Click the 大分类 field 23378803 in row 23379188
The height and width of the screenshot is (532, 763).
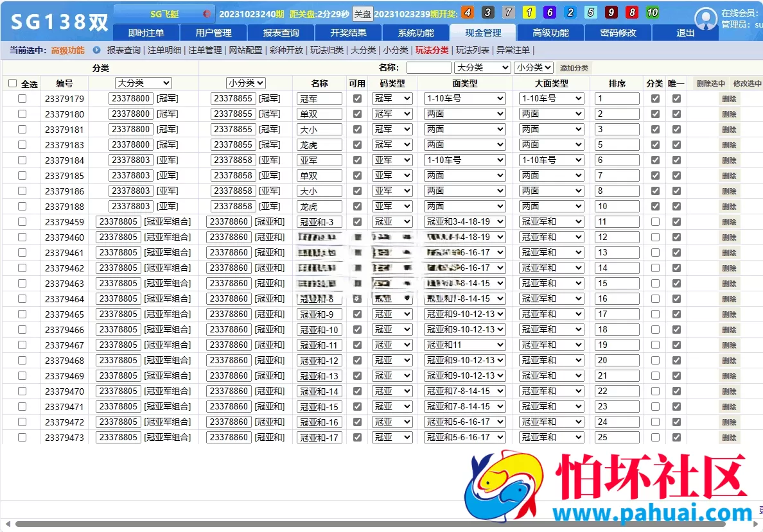(x=130, y=206)
